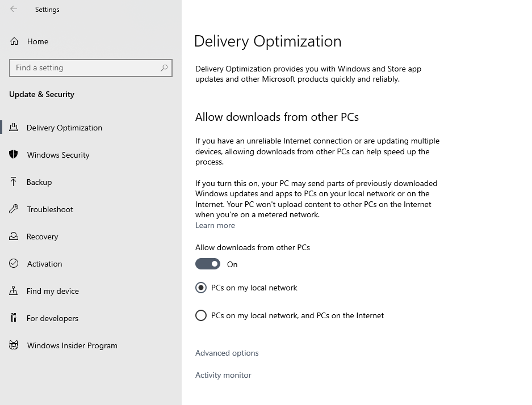Click the Recovery icon in sidebar
This screenshot has width=532, height=405.
click(14, 237)
